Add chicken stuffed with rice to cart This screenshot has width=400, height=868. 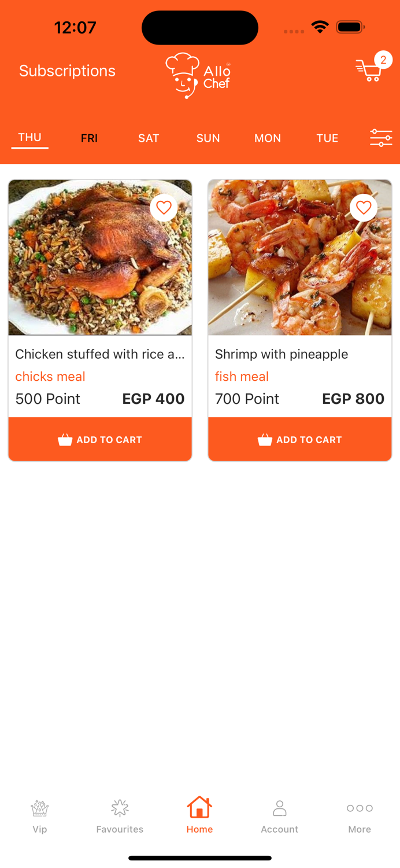(x=99, y=439)
